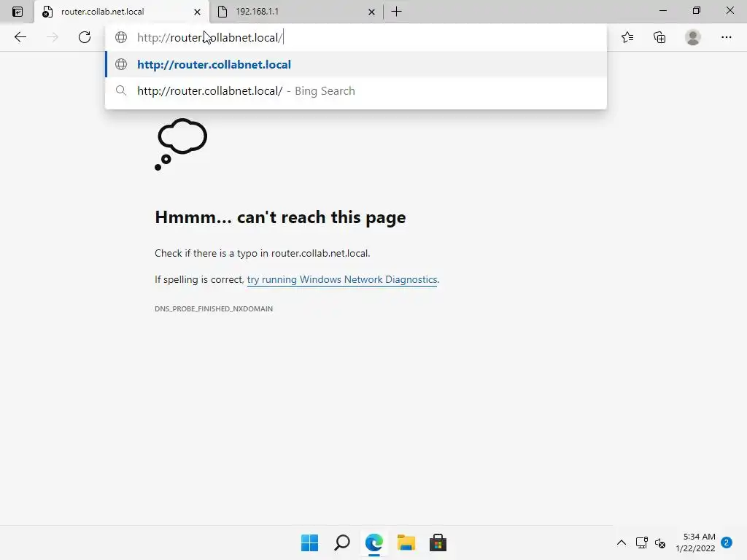747x560 pixels.
Task: Open the Collections icon
Action: (x=659, y=37)
